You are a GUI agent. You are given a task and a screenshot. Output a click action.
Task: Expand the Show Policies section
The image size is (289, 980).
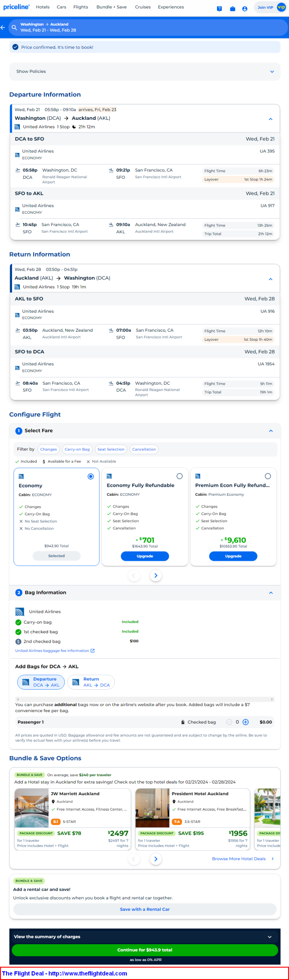pos(145,72)
